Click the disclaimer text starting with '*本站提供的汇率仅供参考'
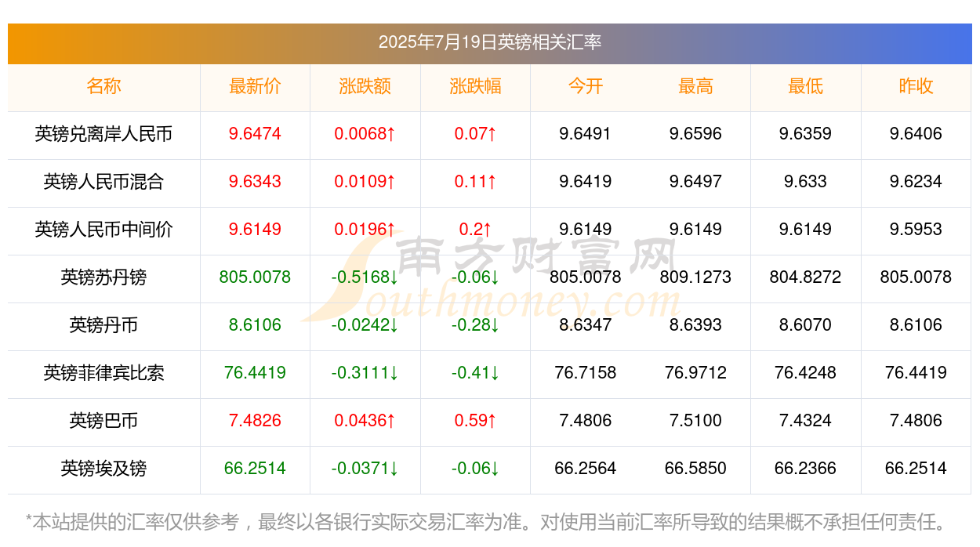Image resolution: width=980 pixels, height=547 pixels. (x=486, y=521)
